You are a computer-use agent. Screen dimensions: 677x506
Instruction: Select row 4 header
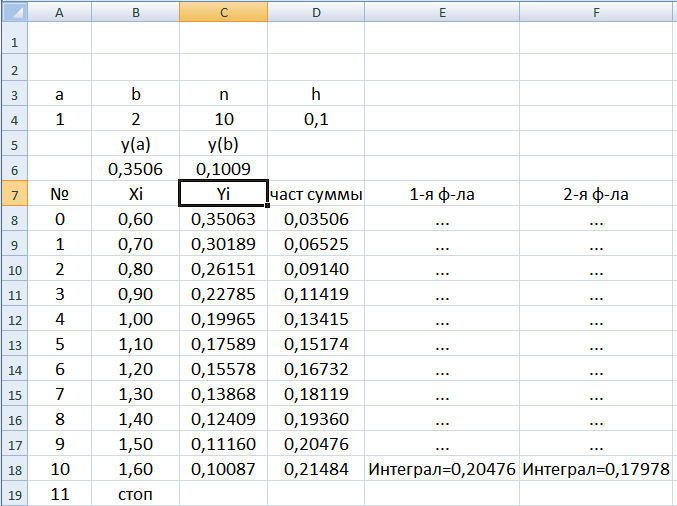coord(15,119)
